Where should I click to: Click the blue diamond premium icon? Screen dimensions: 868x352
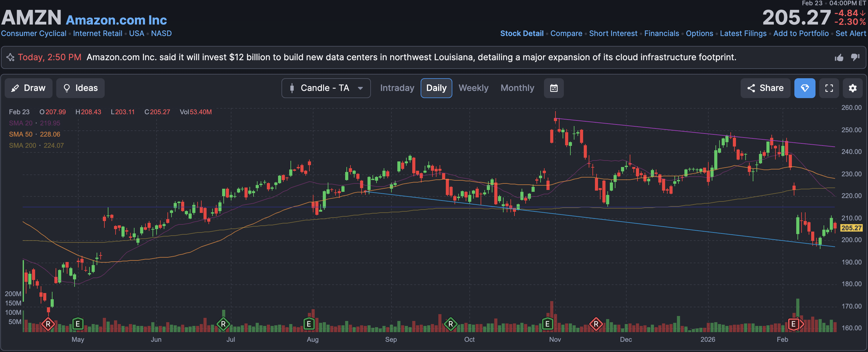[805, 88]
